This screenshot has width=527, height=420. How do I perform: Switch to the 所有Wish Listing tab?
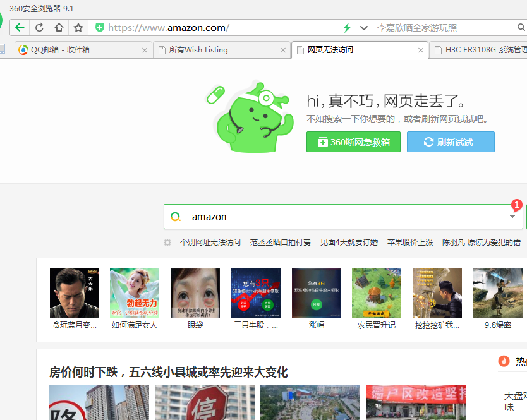[222, 50]
